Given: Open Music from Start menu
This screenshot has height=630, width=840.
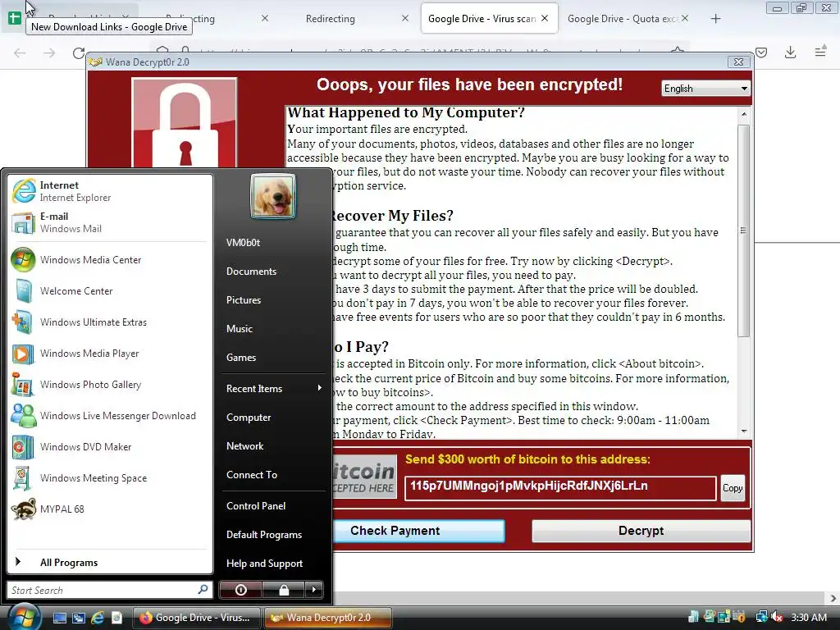Looking at the screenshot, I should pyautogui.click(x=273, y=329).
